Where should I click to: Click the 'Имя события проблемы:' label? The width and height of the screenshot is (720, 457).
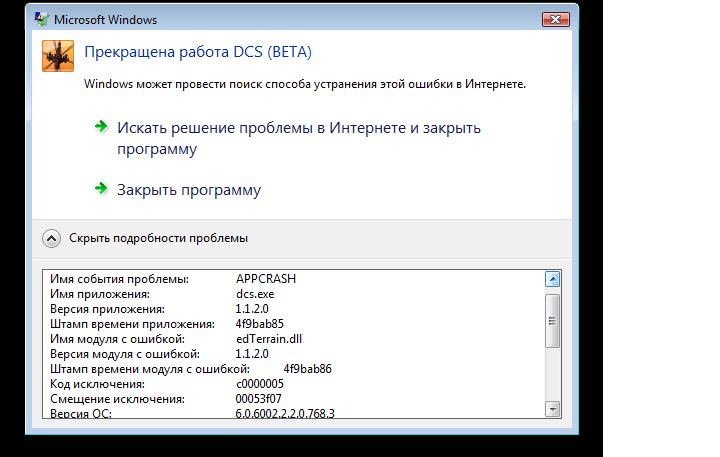[119, 279]
